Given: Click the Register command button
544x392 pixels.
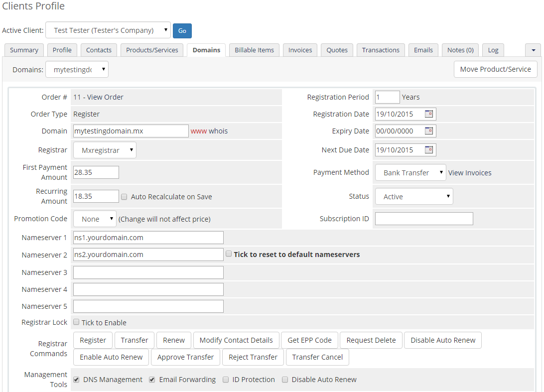Looking at the screenshot, I should pos(93,340).
